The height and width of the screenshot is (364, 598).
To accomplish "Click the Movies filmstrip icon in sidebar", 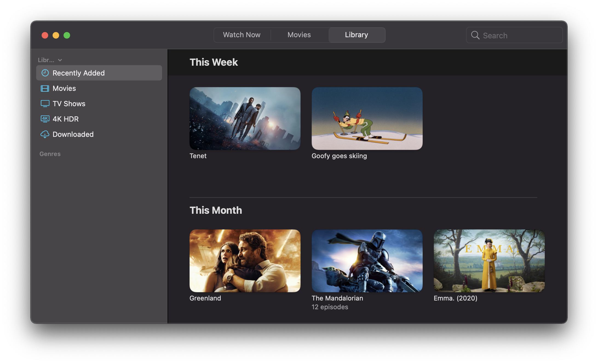I will pos(45,88).
